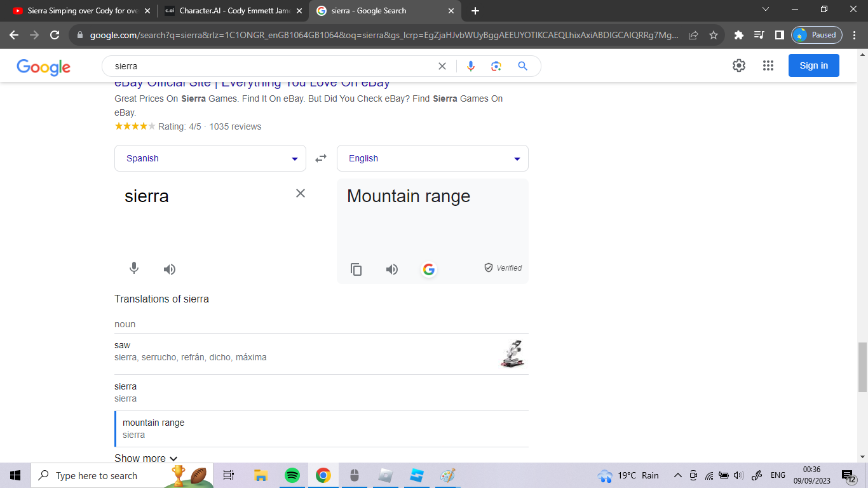Viewport: 868px width, 488px height.
Task: Open the notification center icon
Action: (849, 476)
